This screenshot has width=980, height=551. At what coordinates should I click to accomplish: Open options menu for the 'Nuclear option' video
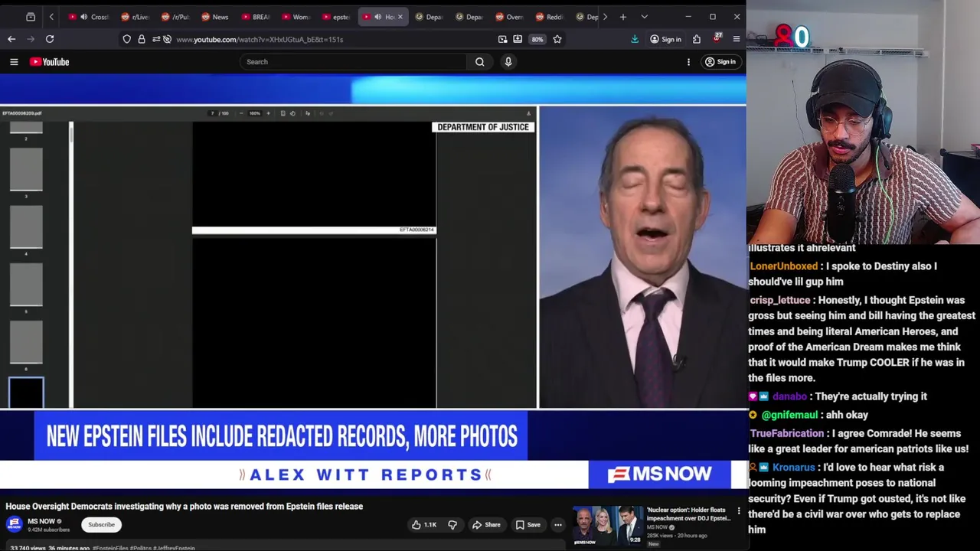pyautogui.click(x=739, y=511)
